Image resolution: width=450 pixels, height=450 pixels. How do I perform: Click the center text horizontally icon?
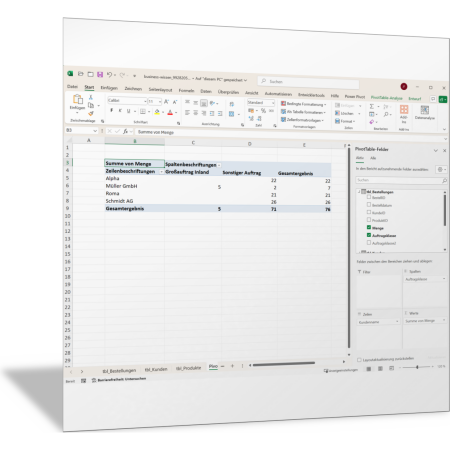click(x=195, y=113)
